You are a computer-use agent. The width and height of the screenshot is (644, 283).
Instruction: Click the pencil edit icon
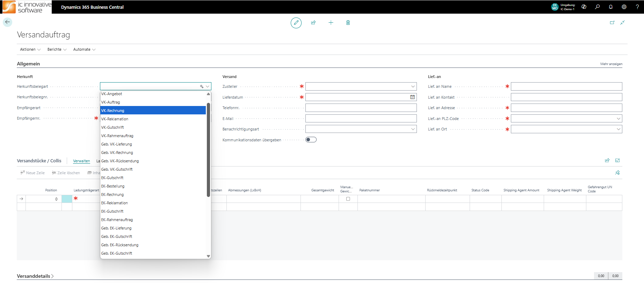coord(296,23)
